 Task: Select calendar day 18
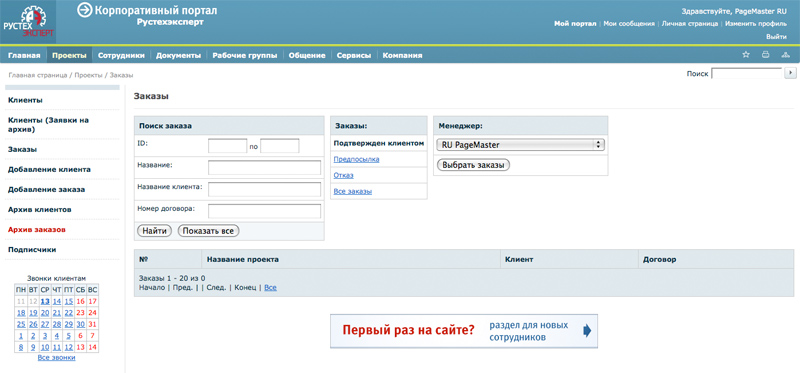pyautogui.click(x=21, y=312)
